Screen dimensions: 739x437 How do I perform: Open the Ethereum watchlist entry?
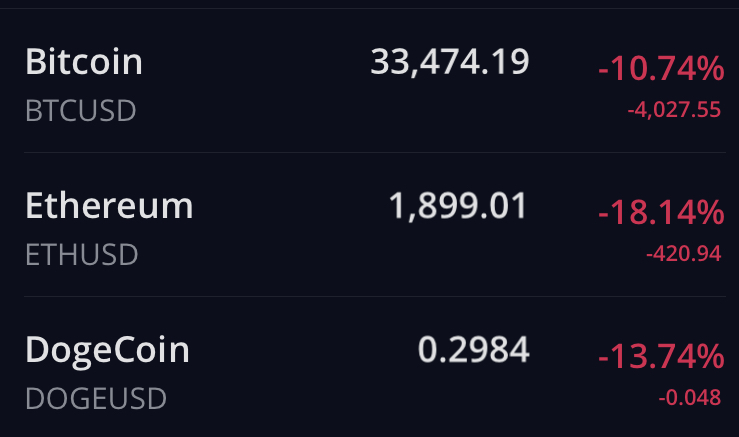[109, 206]
